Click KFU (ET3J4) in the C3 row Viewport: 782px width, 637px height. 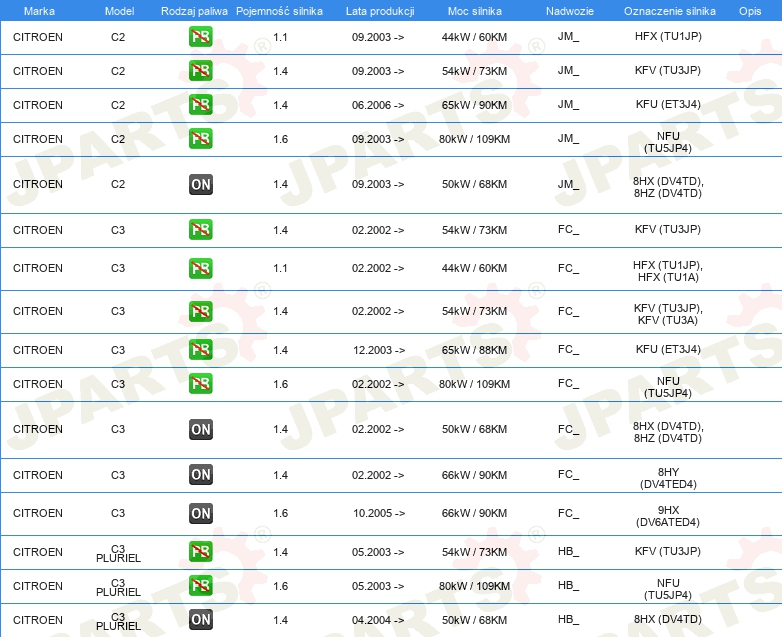pyautogui.click(x=668, y=349)
